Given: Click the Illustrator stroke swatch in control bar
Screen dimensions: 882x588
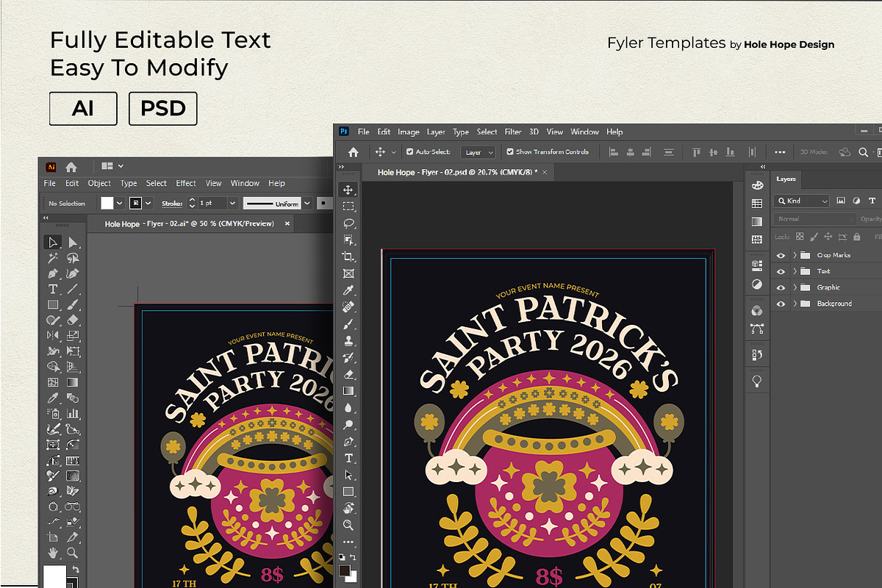Looking at the screenshot, I should coord(135,203).
